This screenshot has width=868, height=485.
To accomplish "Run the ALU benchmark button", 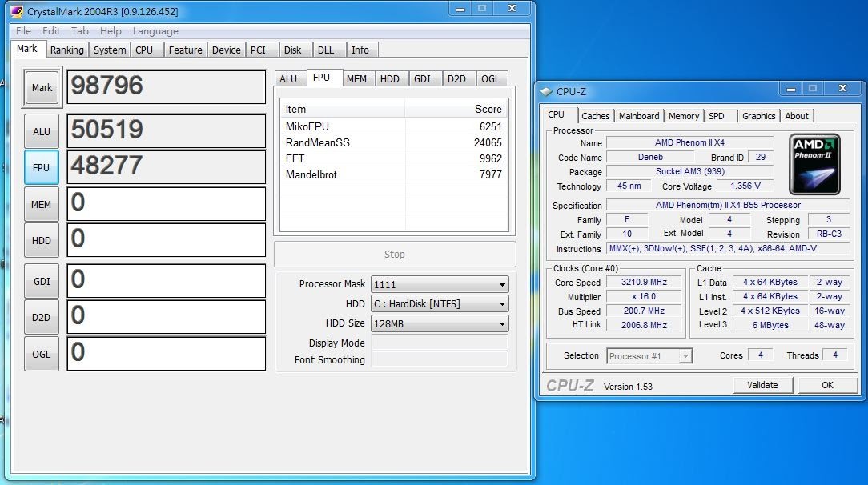I will [42, 131].
